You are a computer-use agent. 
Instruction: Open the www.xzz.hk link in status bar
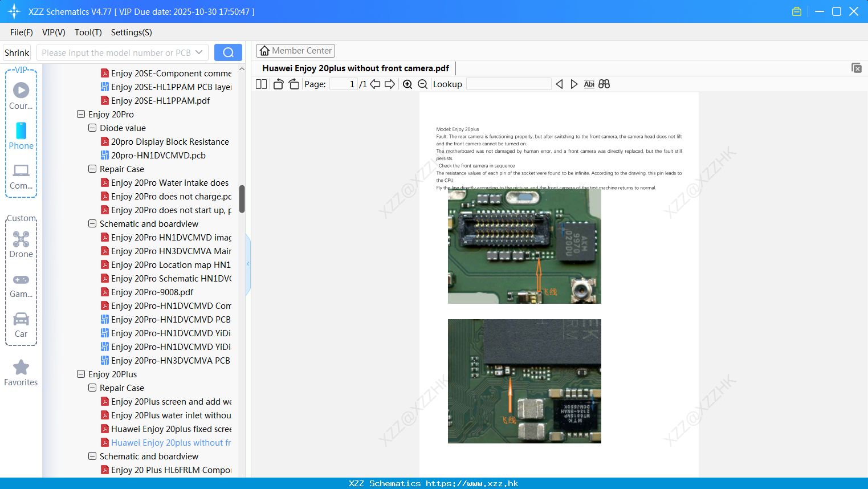[472, 483]
